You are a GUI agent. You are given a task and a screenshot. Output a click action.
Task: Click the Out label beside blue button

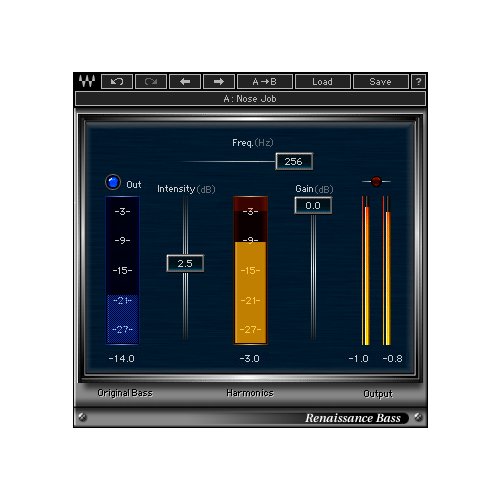134,185
